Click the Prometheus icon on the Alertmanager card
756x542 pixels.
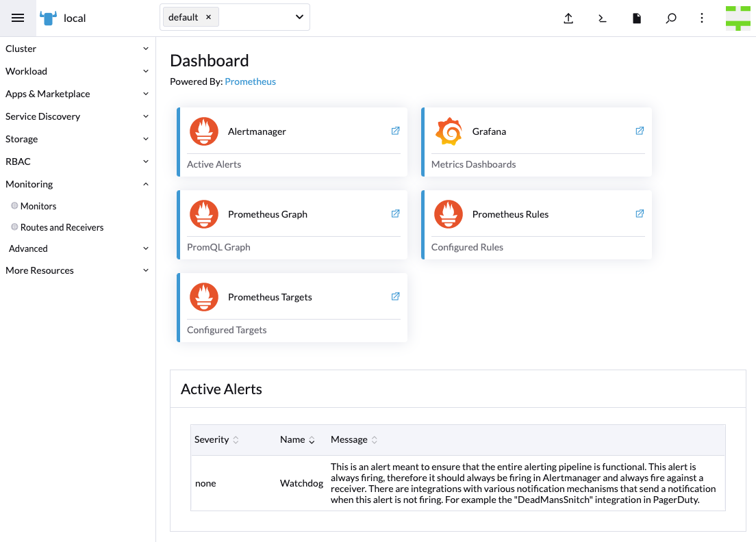pos(203,131)
